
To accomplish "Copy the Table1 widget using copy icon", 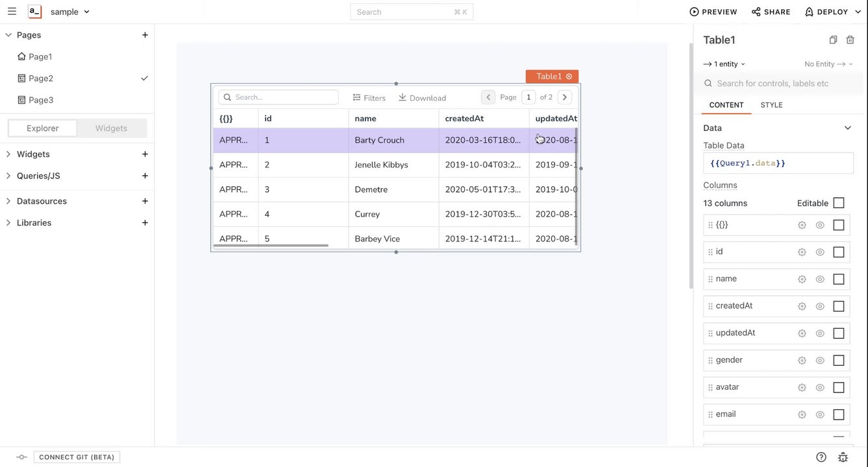I will click(x=834, y=40).
